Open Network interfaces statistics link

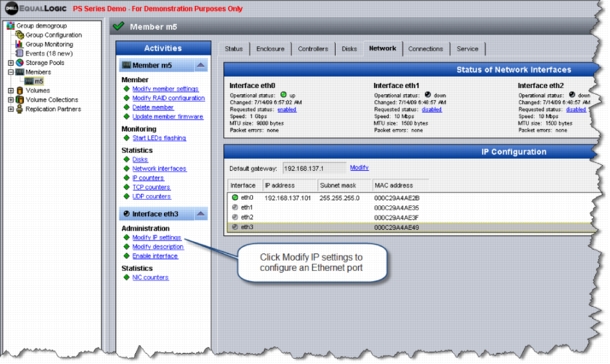(x=159, y=169)
